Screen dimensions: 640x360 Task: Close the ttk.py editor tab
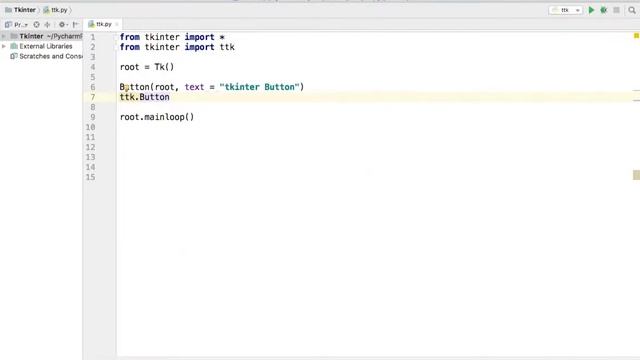pos(117,24)
